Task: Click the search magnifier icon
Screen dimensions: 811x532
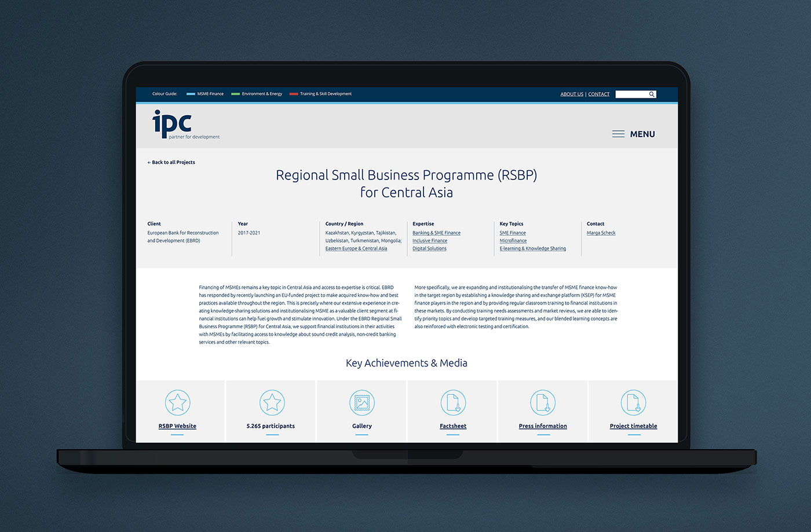Action: pyautogui.click(x=652, y=94)
